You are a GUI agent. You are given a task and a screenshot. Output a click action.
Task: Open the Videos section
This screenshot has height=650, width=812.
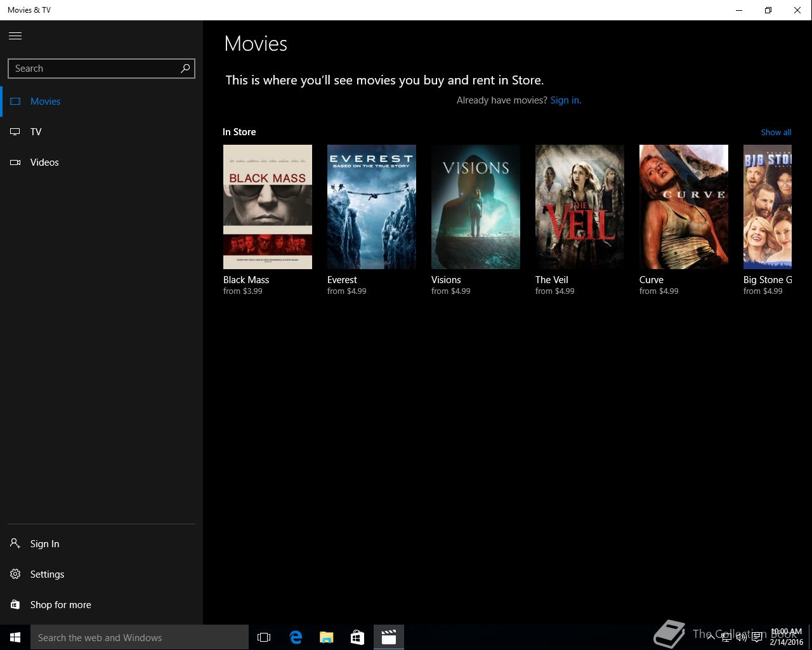[x=101, y=162]
